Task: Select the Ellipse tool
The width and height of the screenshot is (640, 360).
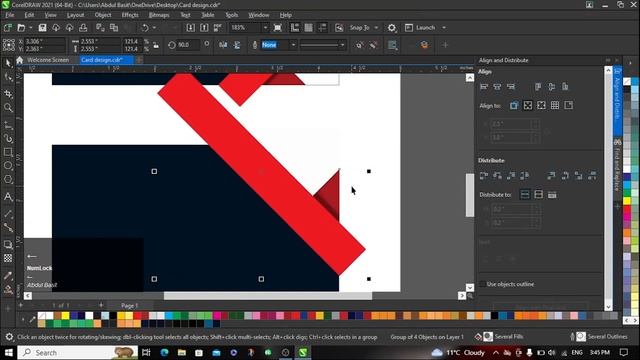Action: point(8,166)
